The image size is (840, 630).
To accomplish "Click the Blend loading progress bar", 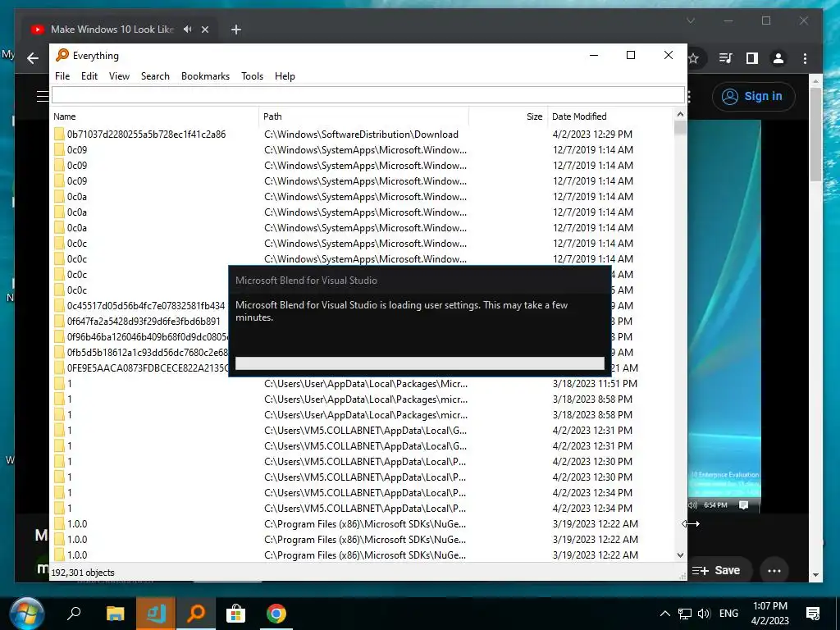I will tap(419, 363).
